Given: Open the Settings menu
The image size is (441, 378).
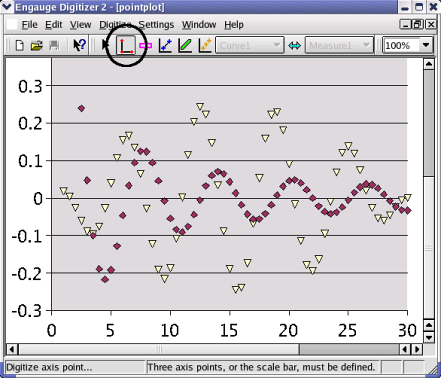Looking at the screenshot, I should point(156,25).
